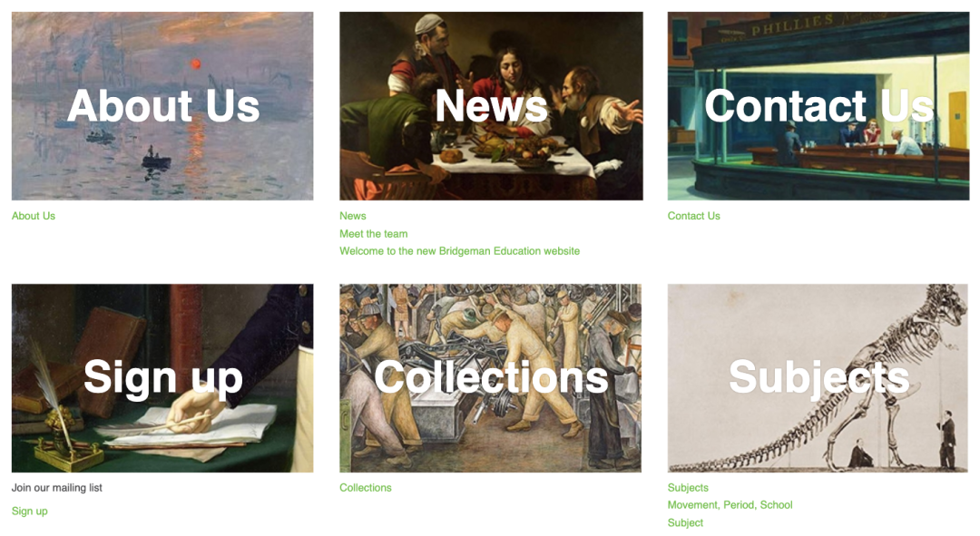Open the News supper painting tile
The width and height of the screenshot is (980, 536).
pos(491,106)
